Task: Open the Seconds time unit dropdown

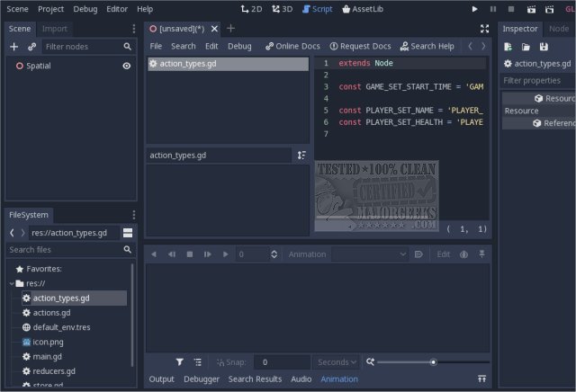Action: point(337,361)
